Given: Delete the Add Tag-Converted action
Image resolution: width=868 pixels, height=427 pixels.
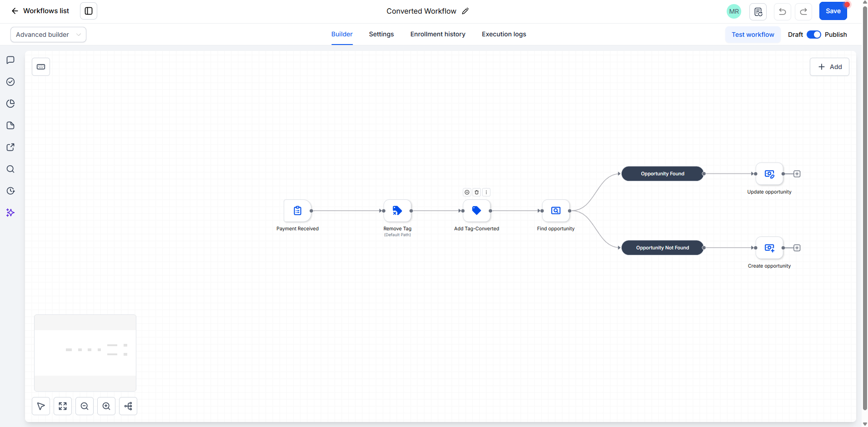Looking at the screenshot, I should pos(477,192).
